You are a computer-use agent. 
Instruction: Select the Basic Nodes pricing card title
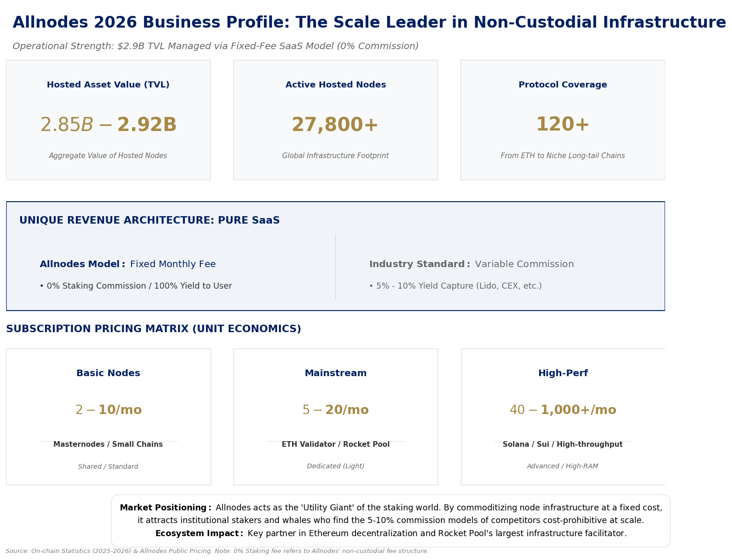tap(108, 373)
